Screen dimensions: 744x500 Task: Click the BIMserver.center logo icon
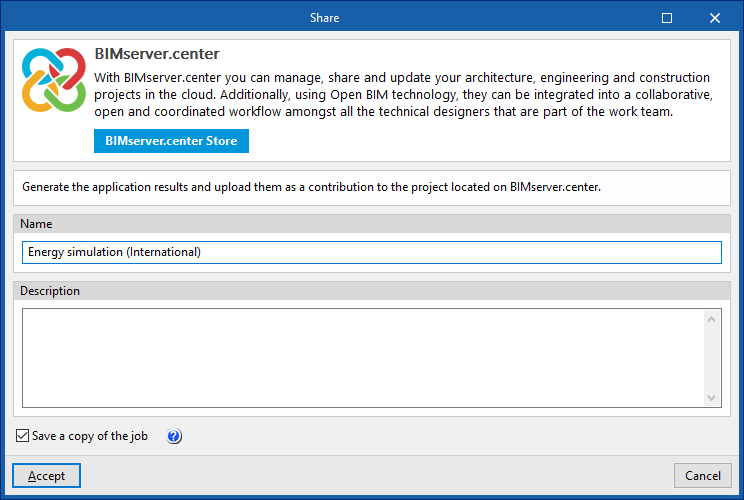[x=53, y=79]
